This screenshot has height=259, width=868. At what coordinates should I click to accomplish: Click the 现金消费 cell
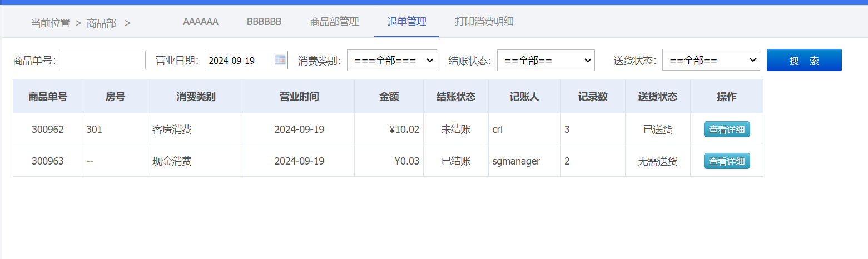point(196,161)
